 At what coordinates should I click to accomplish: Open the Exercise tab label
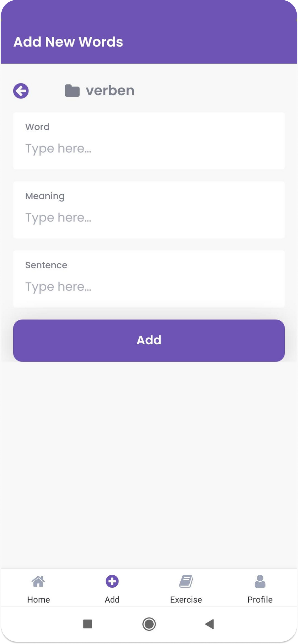[x=186, y=600]
